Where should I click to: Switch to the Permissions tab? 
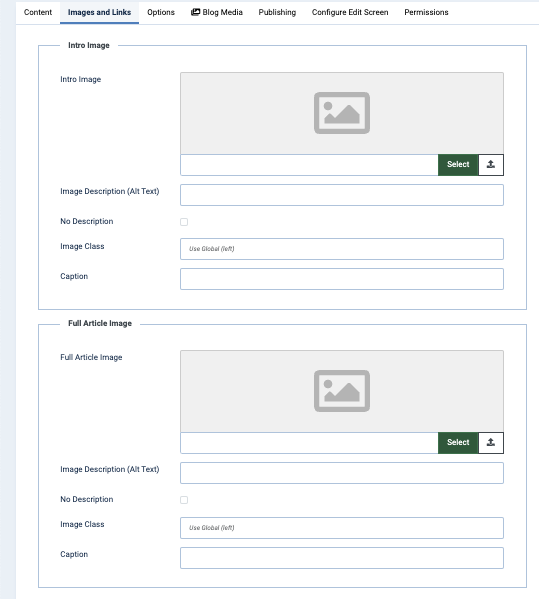click(426, 12)
